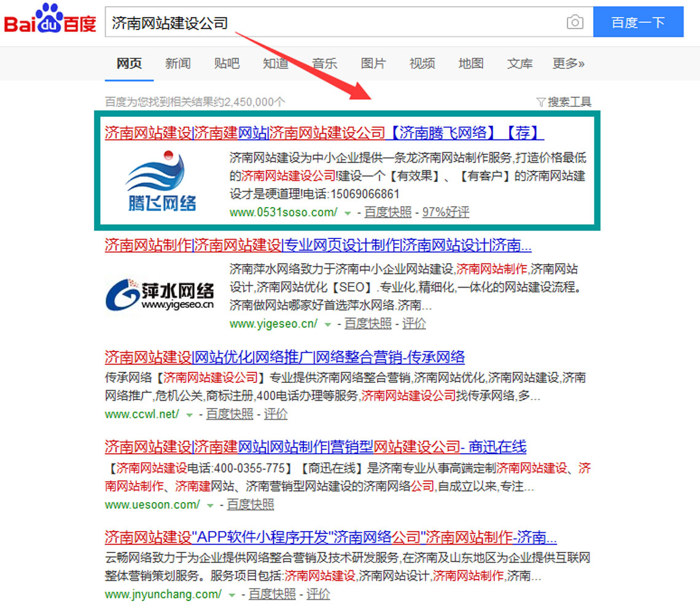Switch to the 新闻 tab
This screenshot has height=609, width=700.
[x=177, y=63]
